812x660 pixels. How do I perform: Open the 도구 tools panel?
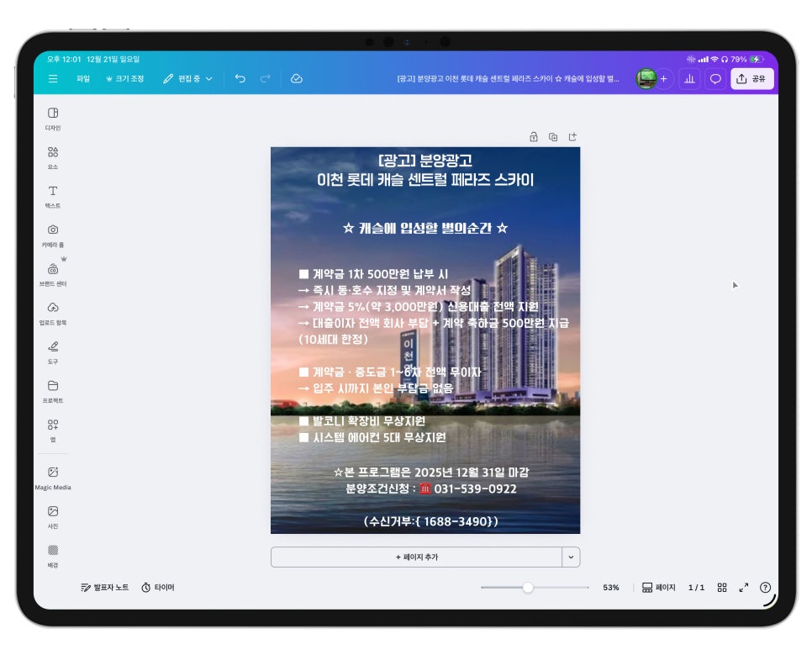click(53, 352)
